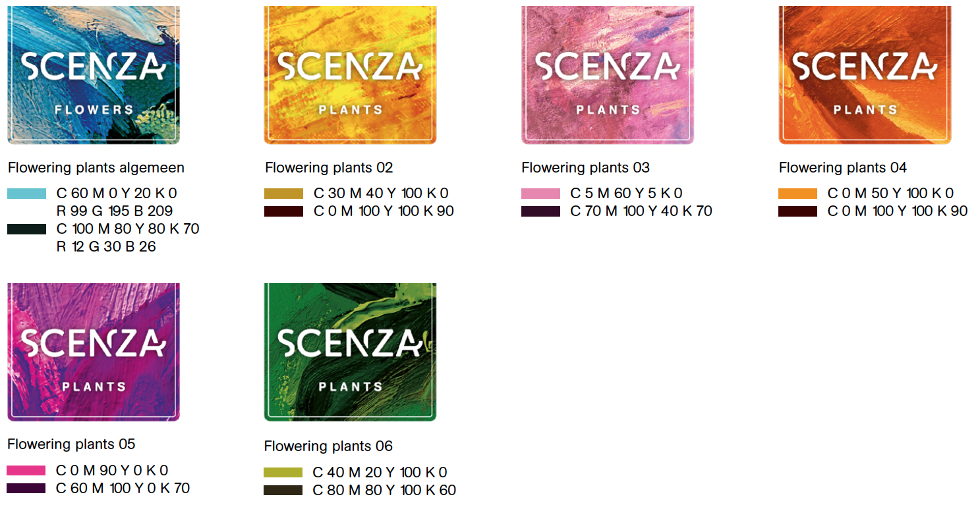980x507 pixels.
Task: Click orange swatch under Flowering plants 04
Action: pyautogui.click(x=797, y=194)
